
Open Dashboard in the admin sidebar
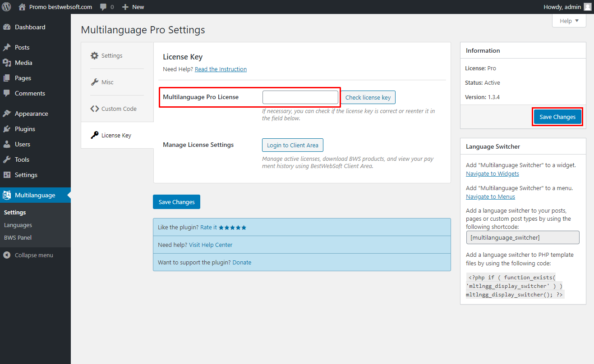pos(35,27)
